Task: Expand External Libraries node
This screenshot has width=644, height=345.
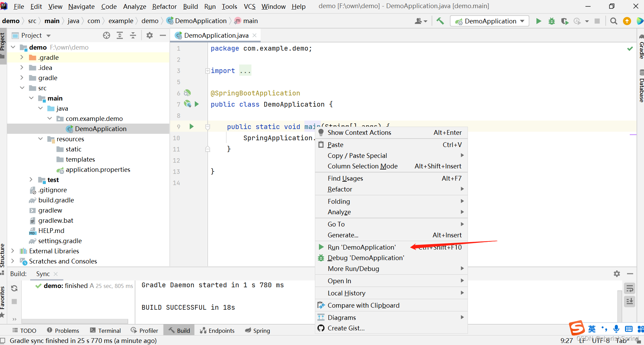Action: tap(13, 251)
